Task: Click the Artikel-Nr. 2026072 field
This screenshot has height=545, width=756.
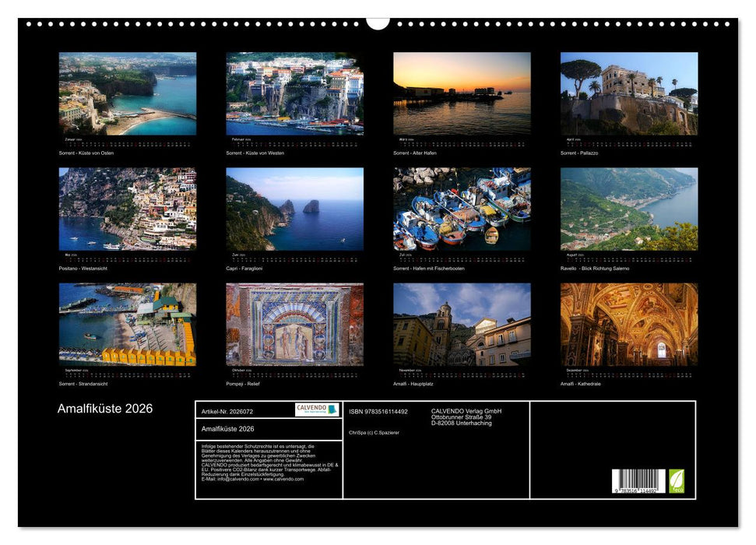Action: pyautogui.click(x=227, y=412)
